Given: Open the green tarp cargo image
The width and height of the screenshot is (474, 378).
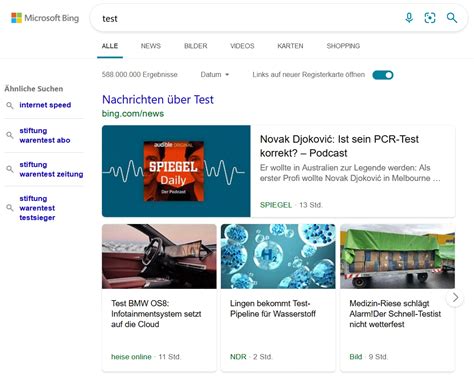Looking at the screenshot, I should tap(397, 256).
